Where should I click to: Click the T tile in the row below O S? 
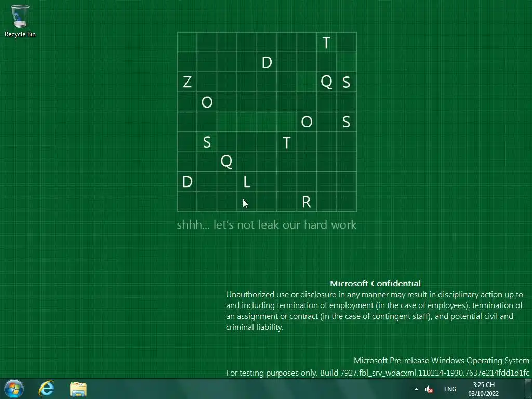pyautogui.click(x=287, y=142)
